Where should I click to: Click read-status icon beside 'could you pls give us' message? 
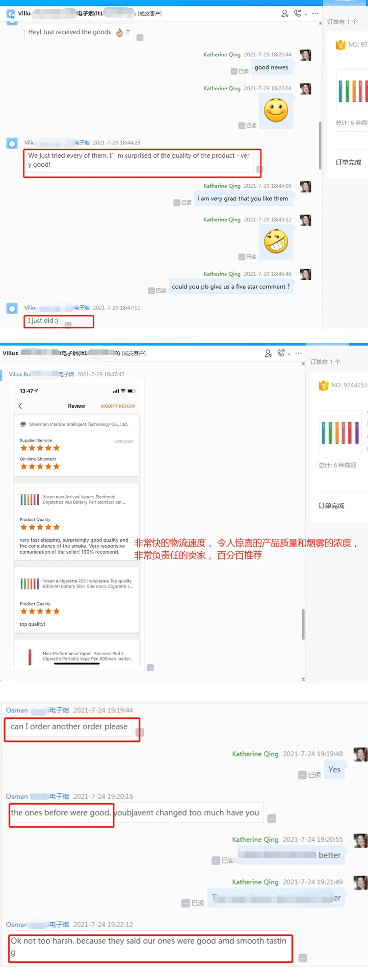click(152, 291)
